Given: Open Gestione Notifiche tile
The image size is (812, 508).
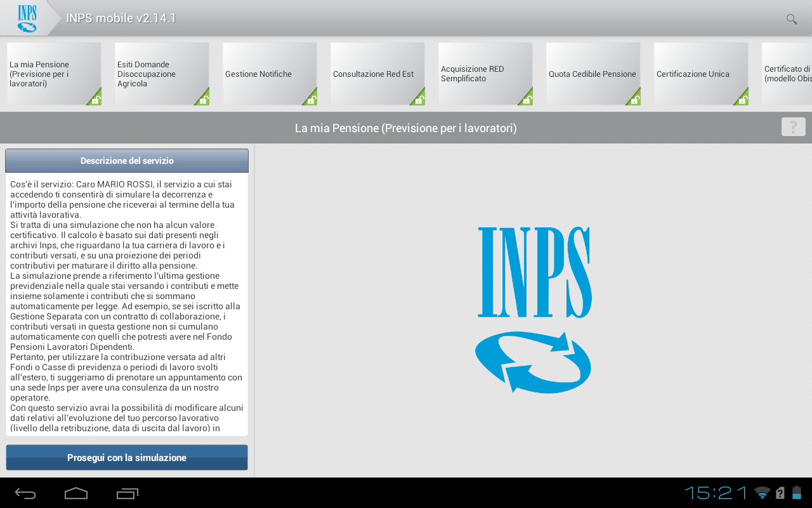Looking at the screenshot, I should (270, 74).
